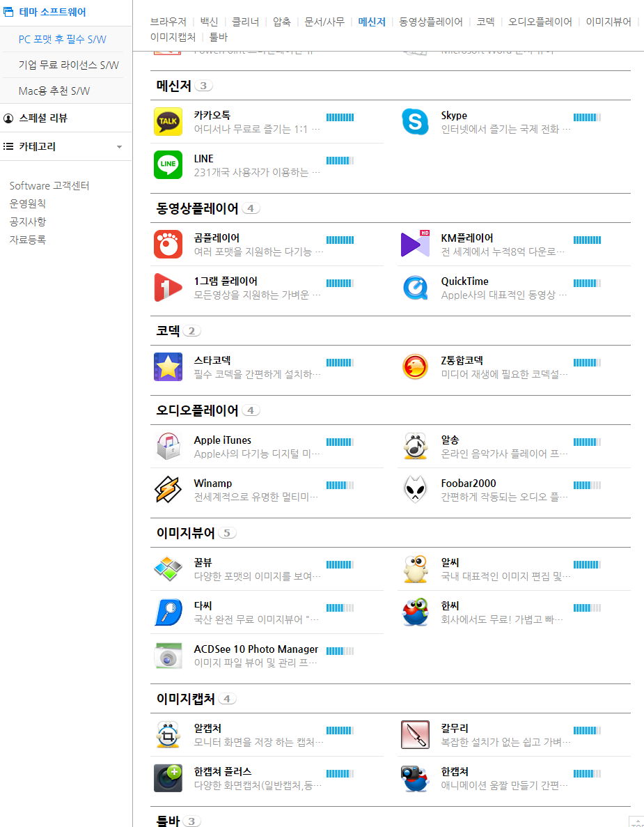The image size is (644, 827).
Task: Click the 이미지캡쳐 section heading
Action: pyautogui.click(x=185, y=699)
